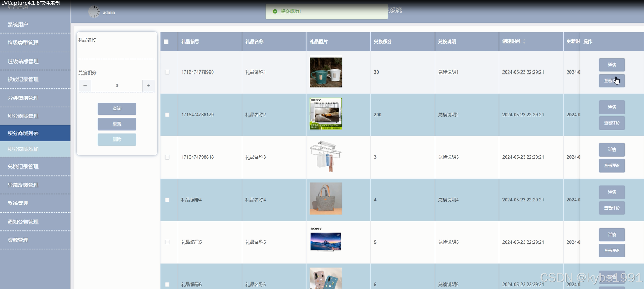This screenshot has height=289, width=644.
Task: Click the 重置 reset button
Action: (117, 124)
